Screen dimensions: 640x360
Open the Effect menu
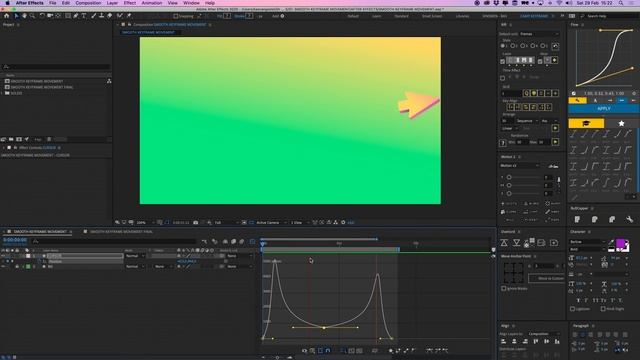[130, 3]
